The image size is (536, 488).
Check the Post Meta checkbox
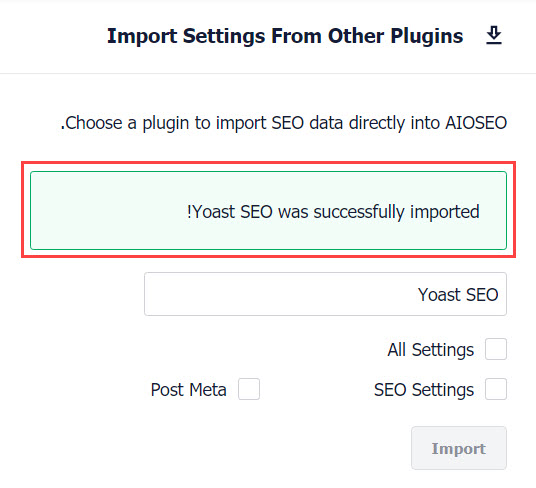[249, 389]
